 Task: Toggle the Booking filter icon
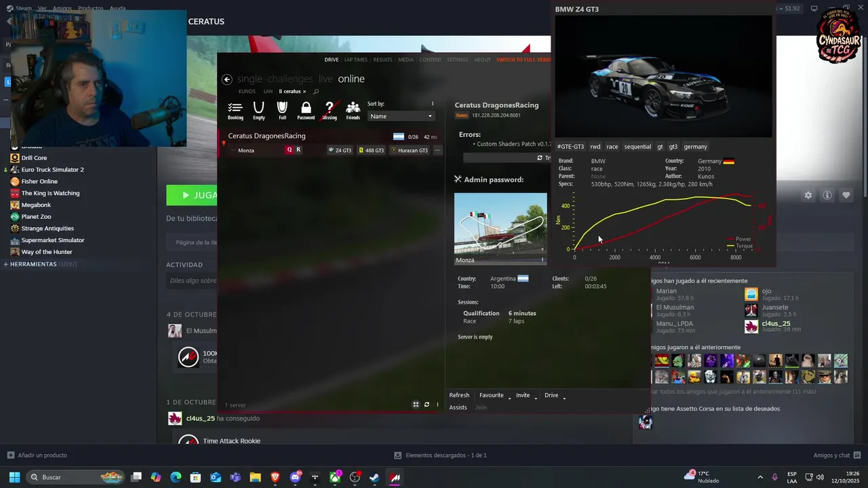click(235, 110)
